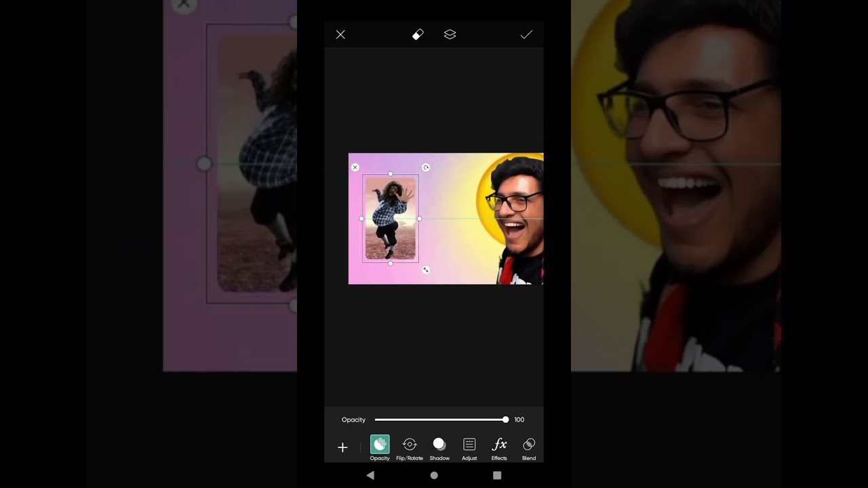Select the eraser tool at top
The image size is (868, 488).
pyautogui.click(x=418, y=35)
